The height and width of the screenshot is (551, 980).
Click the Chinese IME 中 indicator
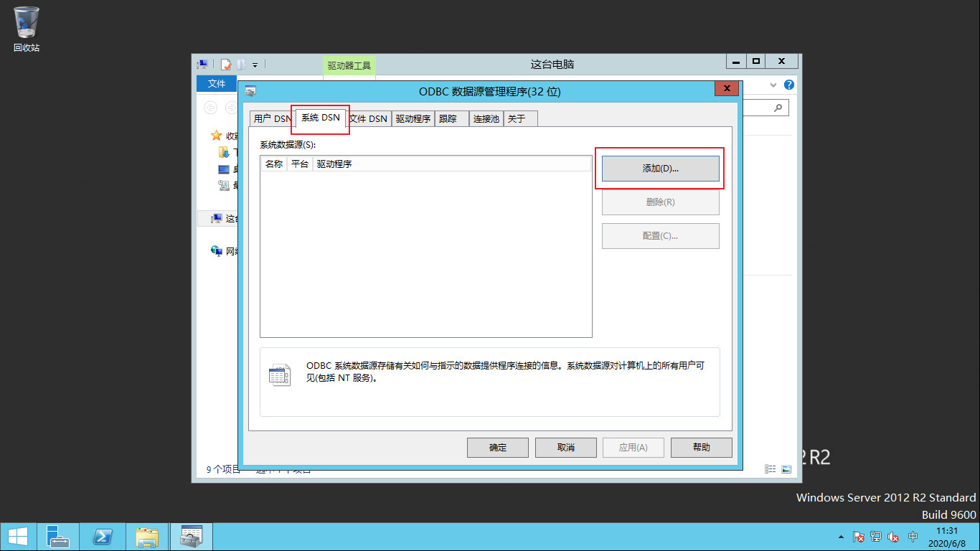[x=912, y=537]
